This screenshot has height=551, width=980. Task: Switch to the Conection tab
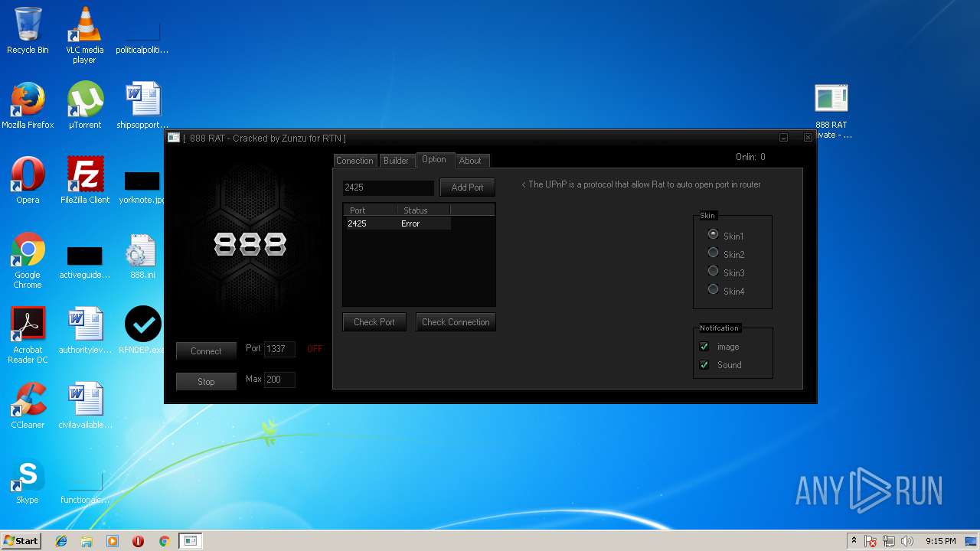click(x=354, y=161)
